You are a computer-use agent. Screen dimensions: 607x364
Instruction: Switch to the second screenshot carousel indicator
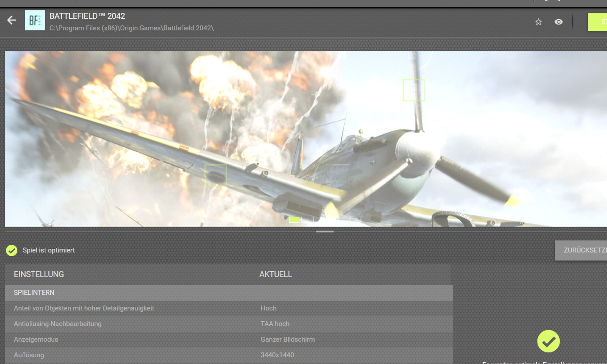(306, 219)
